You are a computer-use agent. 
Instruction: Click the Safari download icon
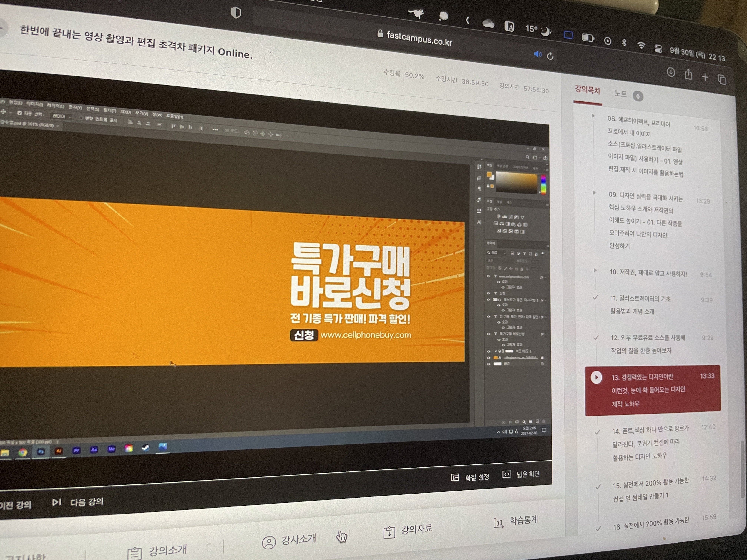[671, 72]
